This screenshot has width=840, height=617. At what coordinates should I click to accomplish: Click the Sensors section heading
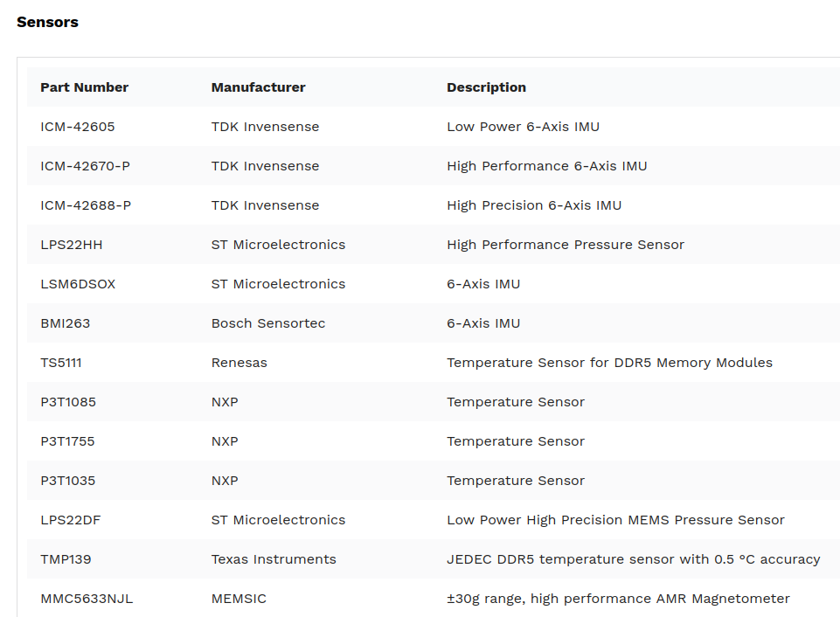(x=48, y=22)
